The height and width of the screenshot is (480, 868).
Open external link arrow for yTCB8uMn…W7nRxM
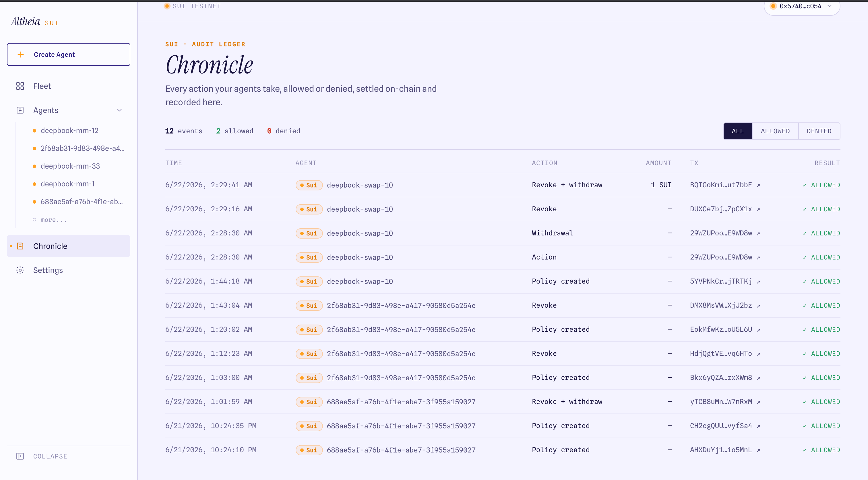pos(758,402)
